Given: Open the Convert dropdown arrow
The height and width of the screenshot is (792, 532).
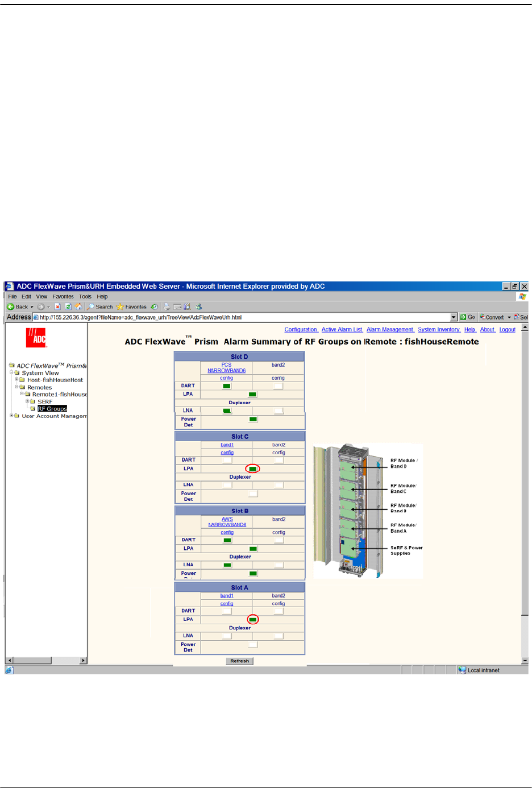Looking at the screenshot, I should click(509, 317).
